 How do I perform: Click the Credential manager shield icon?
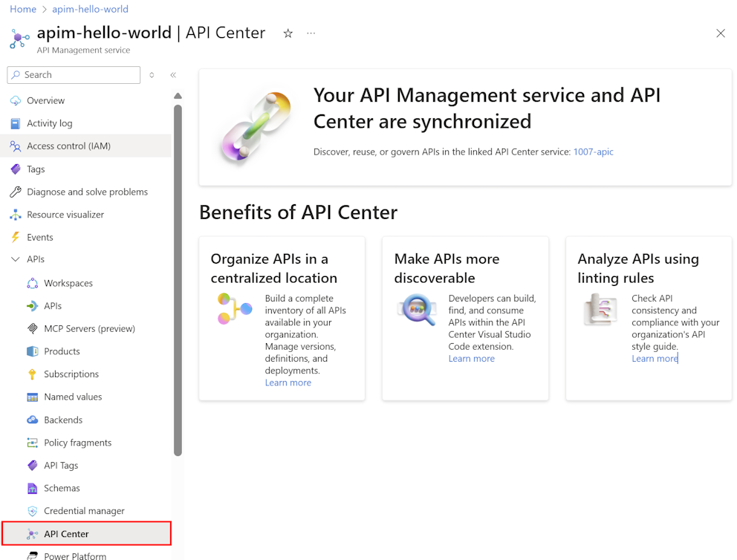tap(33, 511)
